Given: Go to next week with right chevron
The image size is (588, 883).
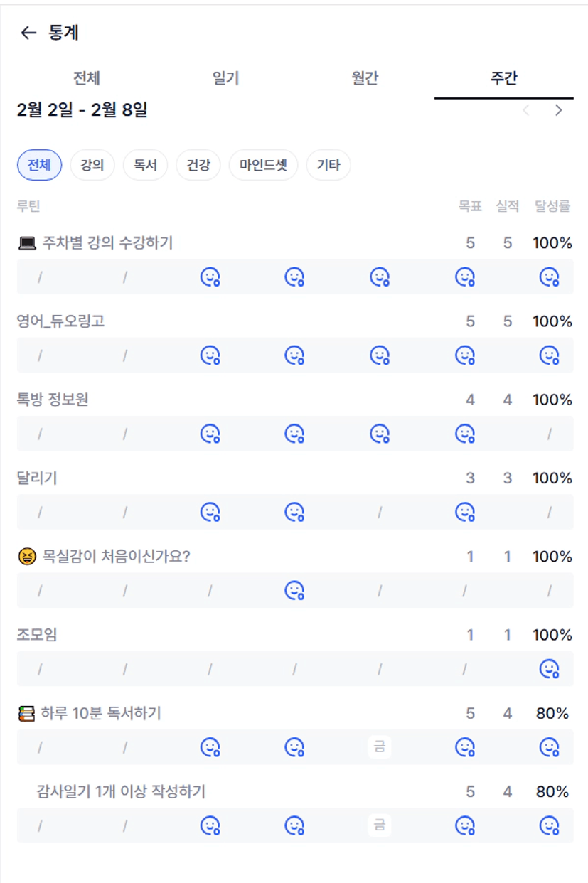Looking at the screenshot, I should tap(559, 110).
